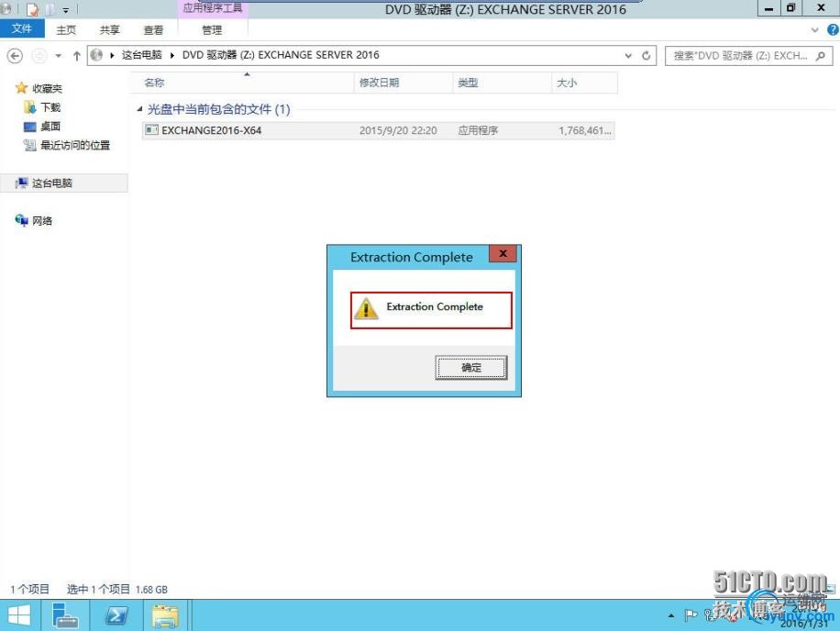This screenshot has height=631, width=840.
Task: Open the quick access toolbar customize dropdown
Action: [x=65, y=10]
